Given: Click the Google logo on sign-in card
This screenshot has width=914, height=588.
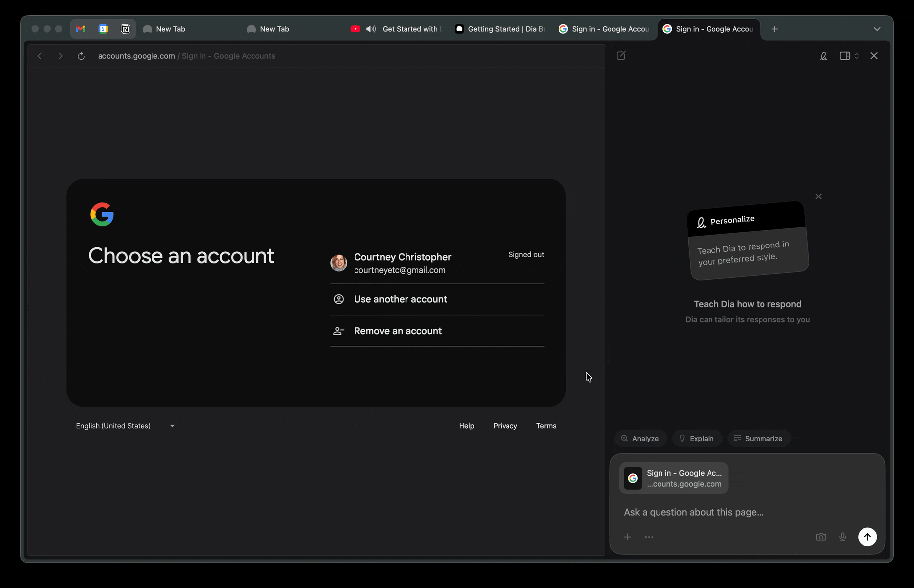Looking at the screenshot, I should click(x=102, y=214).
